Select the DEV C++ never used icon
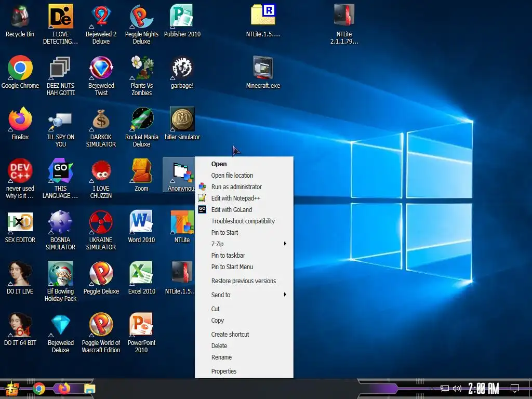 pyautogui.click(x=20, y=179)
